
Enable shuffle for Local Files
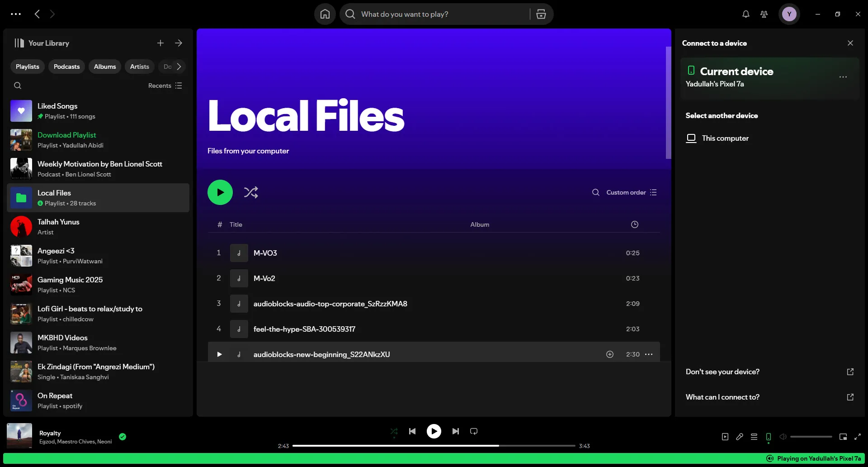pos(251,192)
